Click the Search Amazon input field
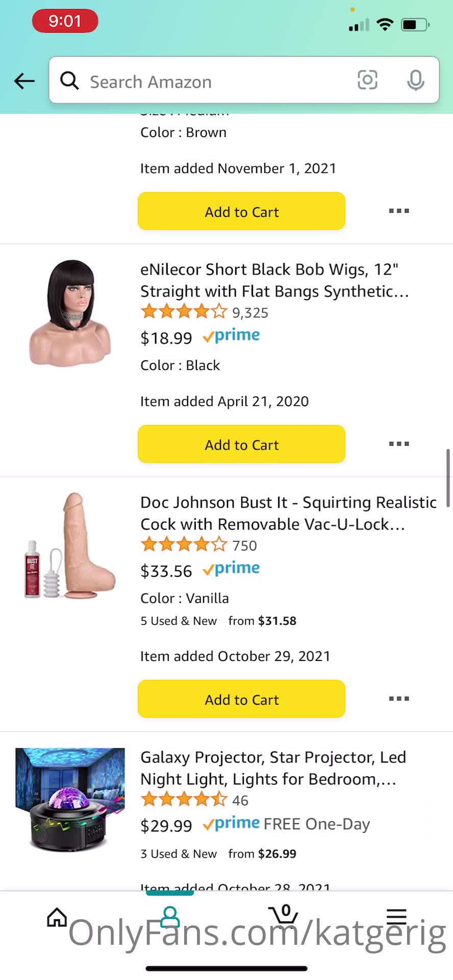This screenshot has height=980, width=453. [214, 82]
